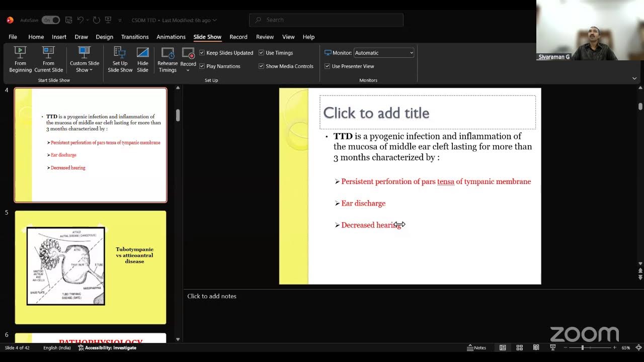Open the Monitor selection dropdown
644x362 pixels.
click(384, 53)
